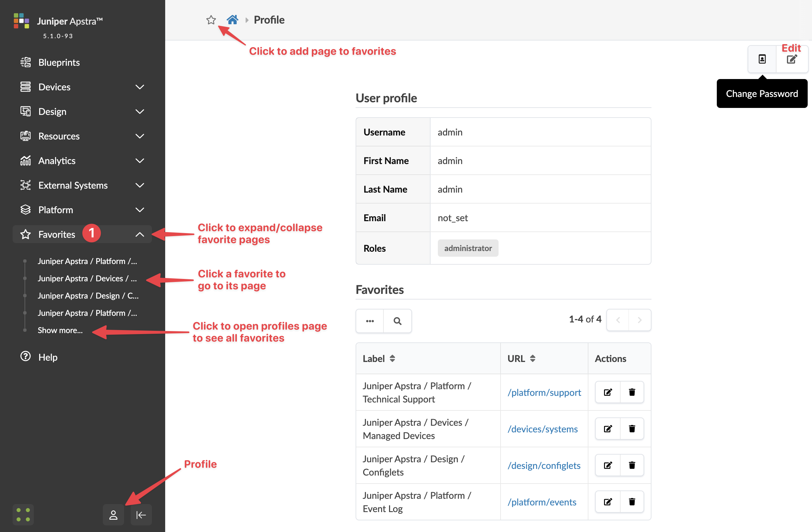Collapse the Favorites sidebar section

[x=140, y=234]
